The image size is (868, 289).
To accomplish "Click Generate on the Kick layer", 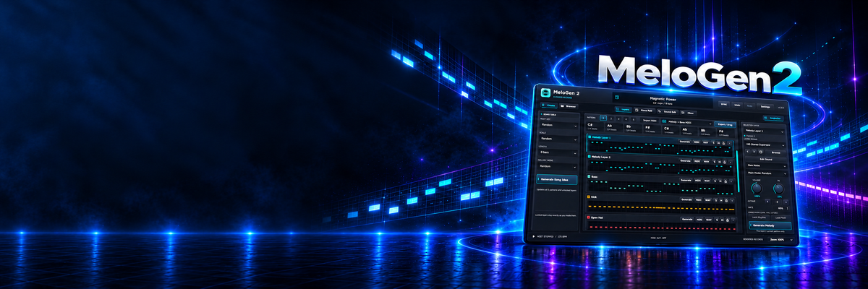I will point(687,200).
